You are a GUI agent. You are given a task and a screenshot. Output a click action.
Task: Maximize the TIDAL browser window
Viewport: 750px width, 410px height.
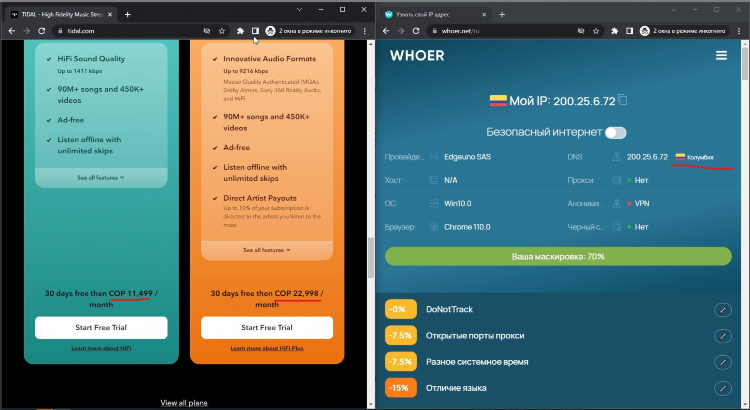click(342, 10)
